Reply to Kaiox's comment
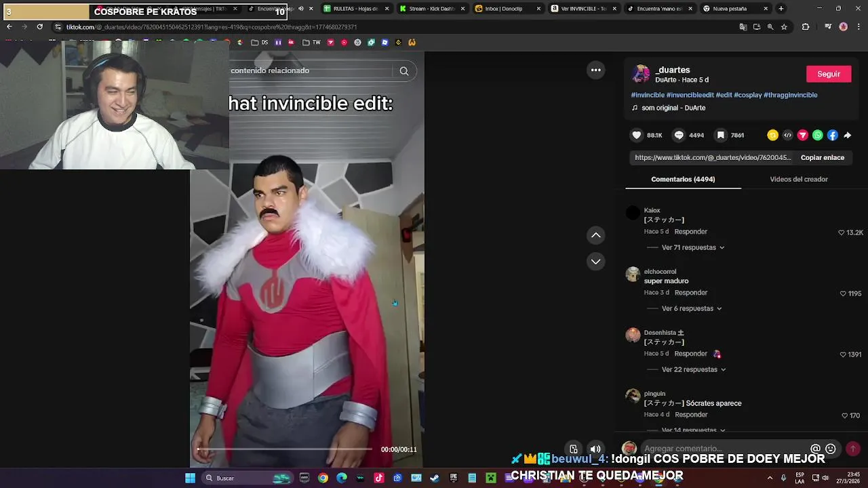Screen dimensions: 868x488 (x=691, y=232)
